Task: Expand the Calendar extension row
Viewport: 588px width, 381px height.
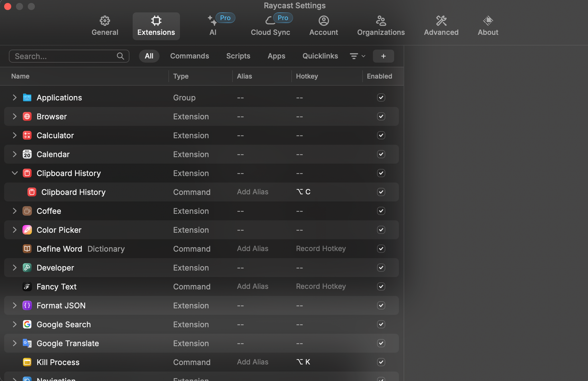Action: coord(15,154)
